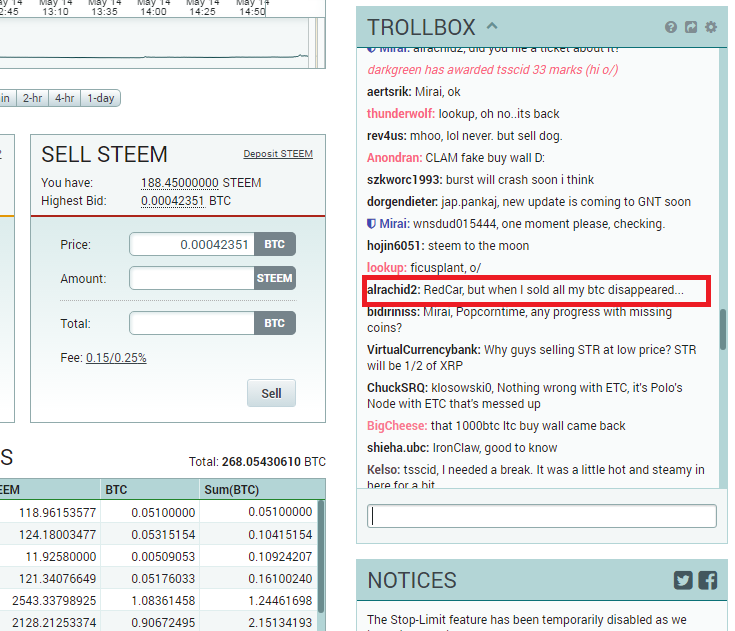
Task: Click the Trollbox chat scrollbar thumb
Action: coord(723,330)
